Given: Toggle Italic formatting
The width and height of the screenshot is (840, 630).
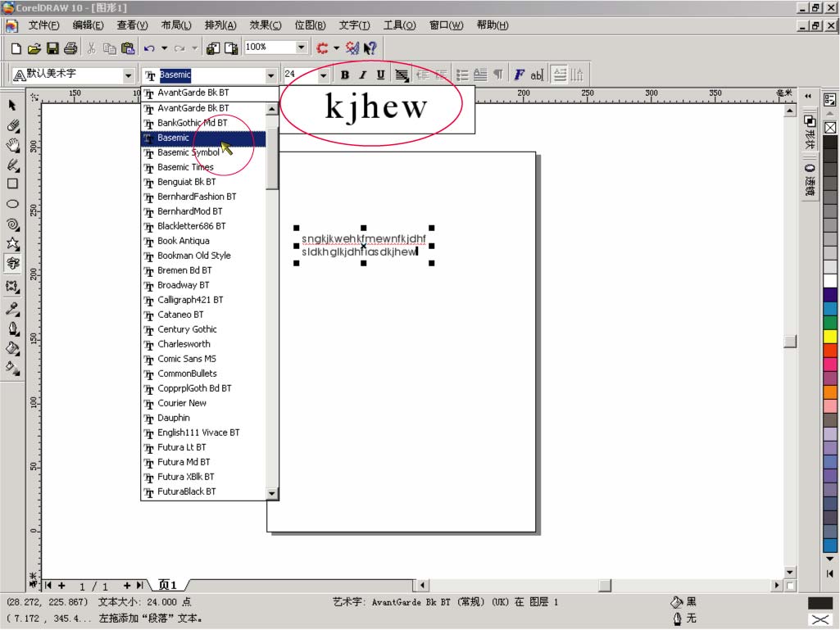Looking at the screenshot, I should [x=363, y=75].
